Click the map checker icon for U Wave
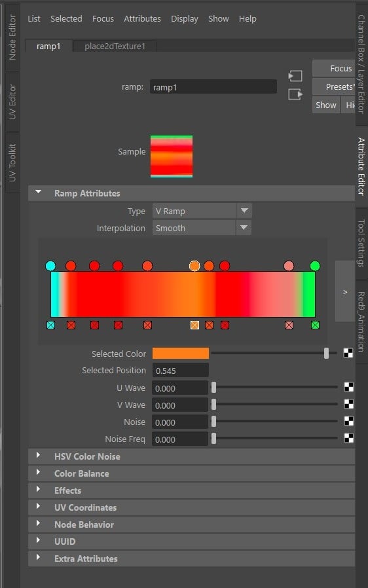The height and width of the screenshot is (588, 368). (x=348, y=387)
